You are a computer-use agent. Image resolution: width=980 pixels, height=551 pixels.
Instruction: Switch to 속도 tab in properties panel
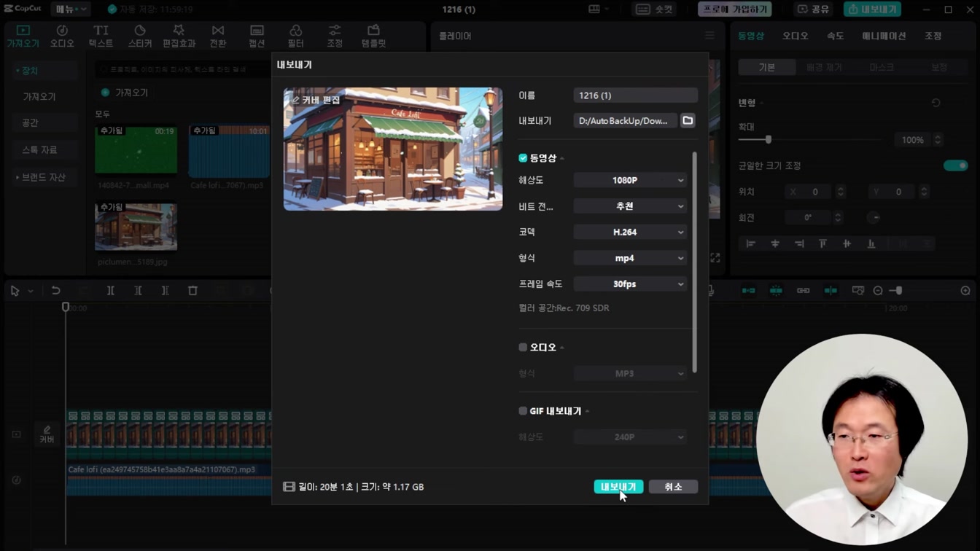835,36
